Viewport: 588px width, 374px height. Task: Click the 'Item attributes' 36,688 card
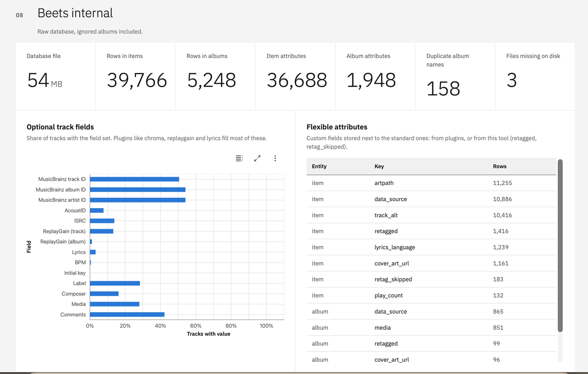(x=295, y=76)
